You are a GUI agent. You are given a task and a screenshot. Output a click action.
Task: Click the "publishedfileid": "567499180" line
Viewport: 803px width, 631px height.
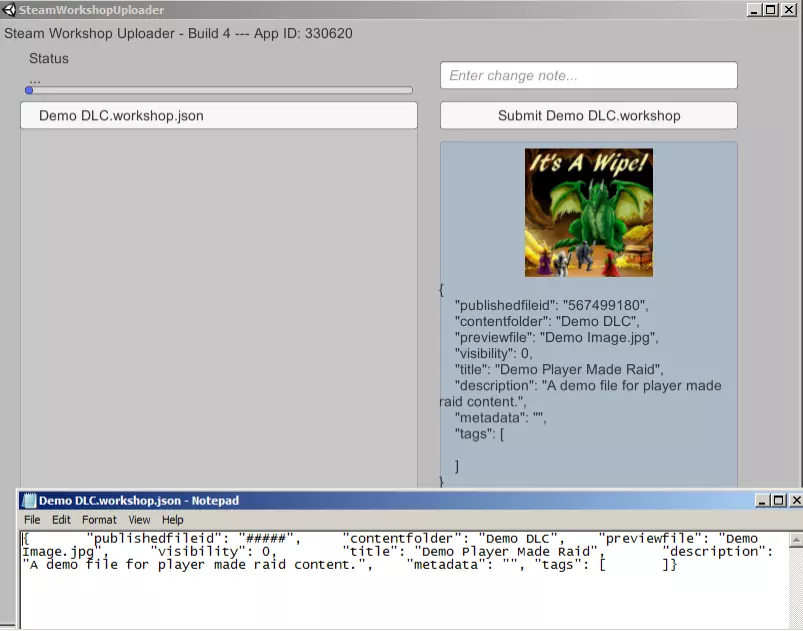tap(552, 305)
